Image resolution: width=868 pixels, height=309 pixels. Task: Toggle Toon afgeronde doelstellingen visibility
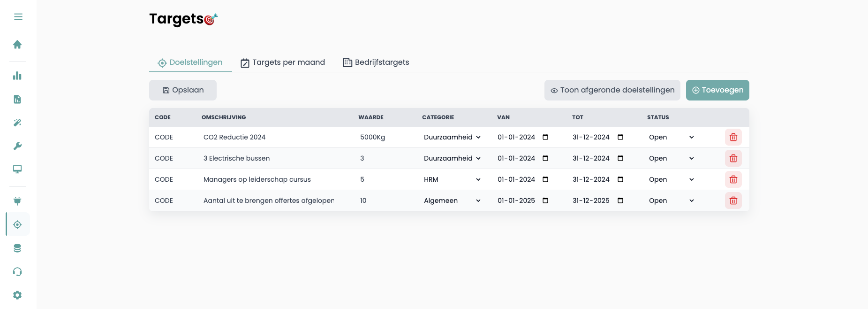pos(612,90)
